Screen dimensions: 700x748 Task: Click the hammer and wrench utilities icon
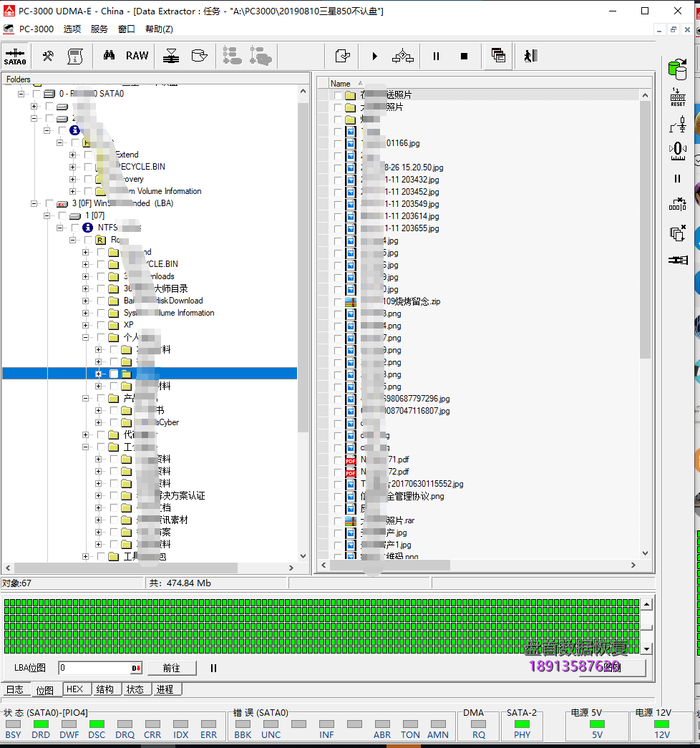click(x=48, y=56)
